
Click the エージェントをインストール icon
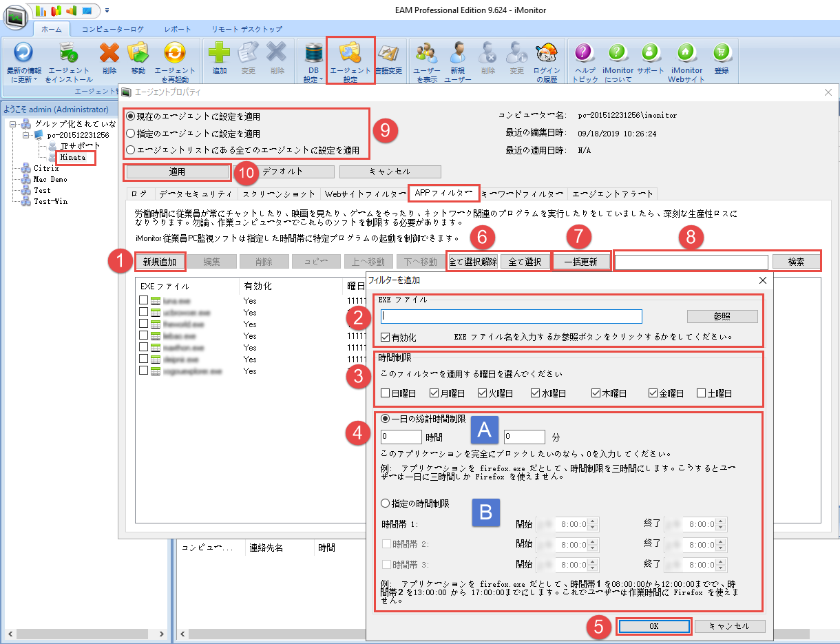click(69, 54)
